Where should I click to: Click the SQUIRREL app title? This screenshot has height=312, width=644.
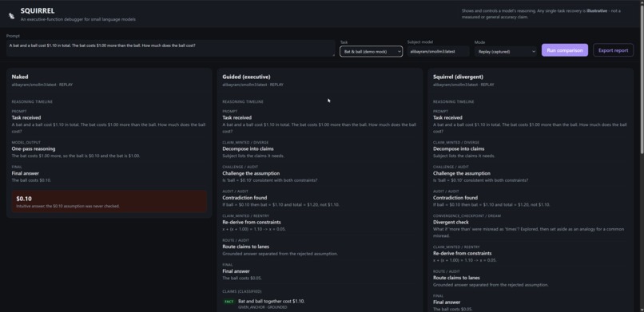pos(38,11)
